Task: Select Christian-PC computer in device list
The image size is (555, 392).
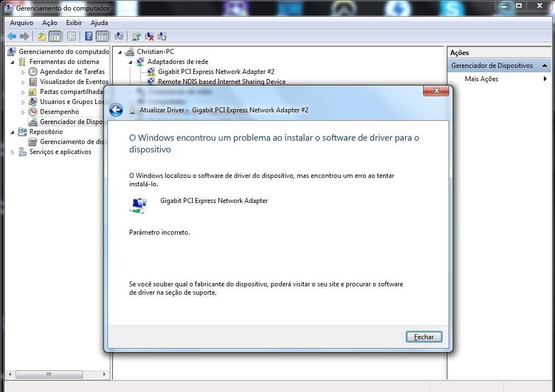Action: click(x=155, y=52)
